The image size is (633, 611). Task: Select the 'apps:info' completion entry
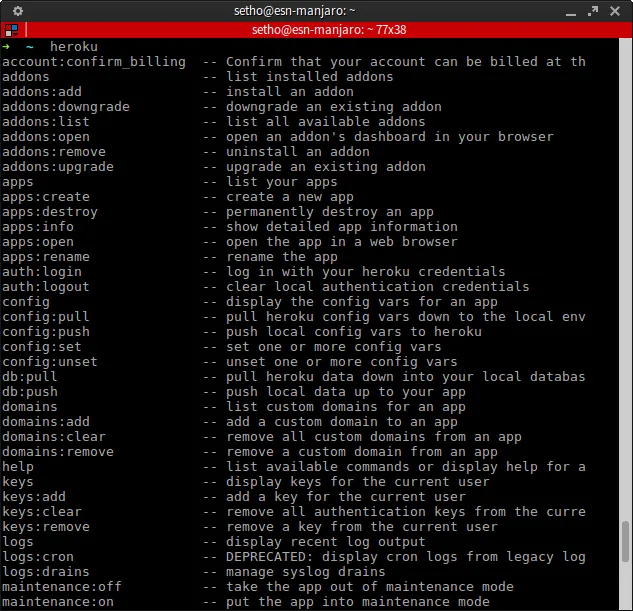[x=38, y=227]
